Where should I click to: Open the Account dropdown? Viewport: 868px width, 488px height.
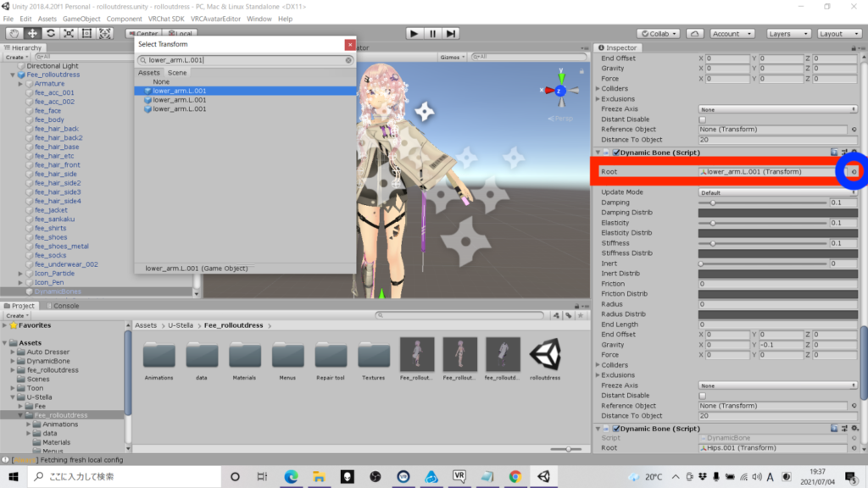[732, 34]
